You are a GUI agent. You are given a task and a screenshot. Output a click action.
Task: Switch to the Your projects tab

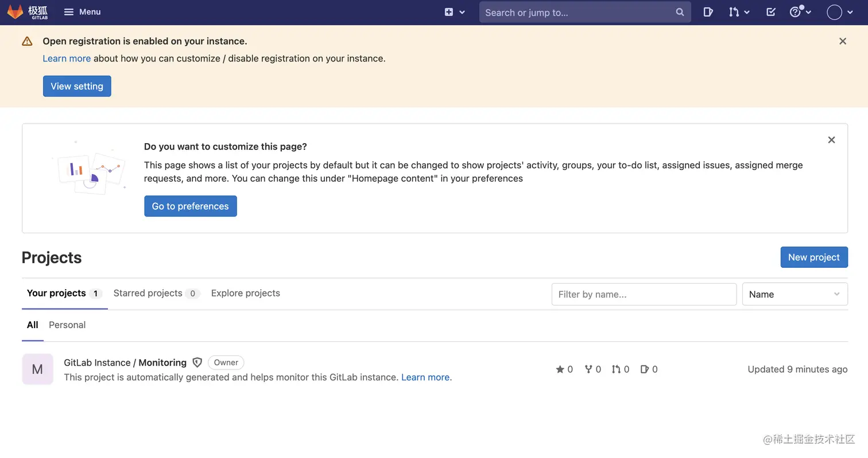[64, 294]
